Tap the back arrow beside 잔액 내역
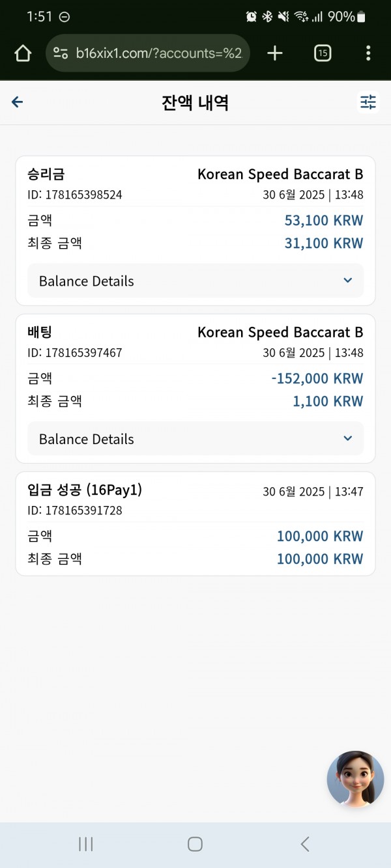The image size is (391, 868). (x=18, y=102)
